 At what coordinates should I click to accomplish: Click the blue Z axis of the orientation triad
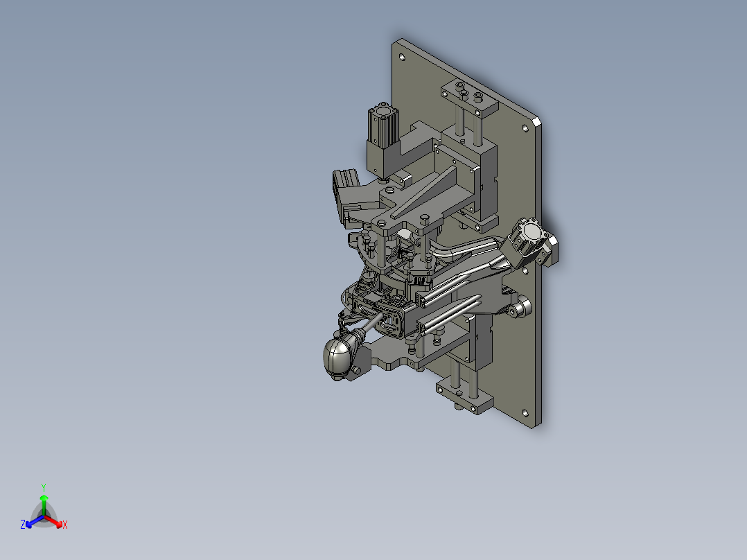click(35, 521)
